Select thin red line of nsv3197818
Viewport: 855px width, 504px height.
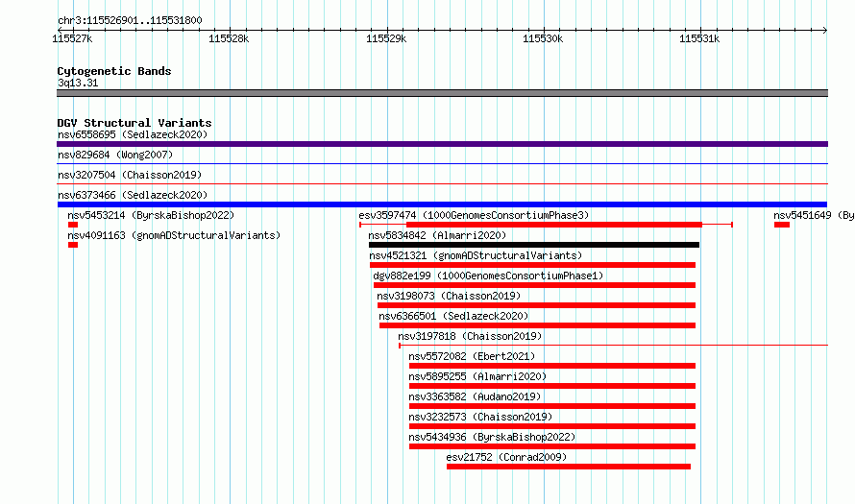614,345
